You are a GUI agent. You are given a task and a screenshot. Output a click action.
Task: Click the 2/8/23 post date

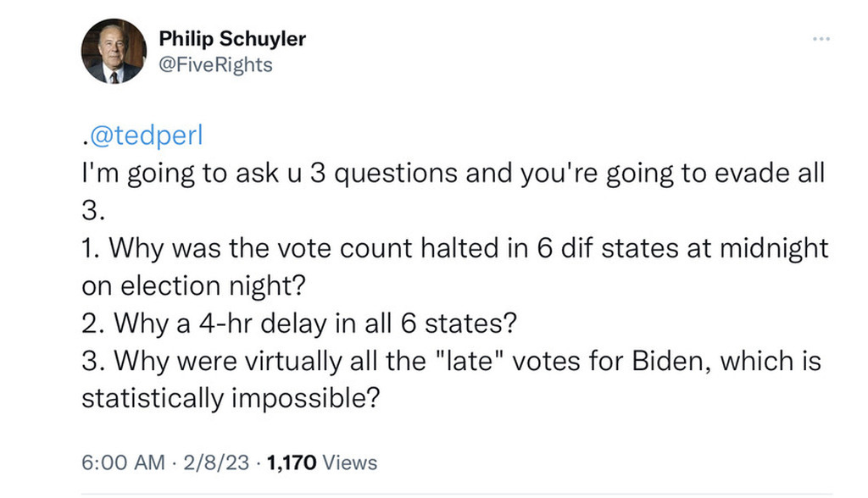(216, 462)
